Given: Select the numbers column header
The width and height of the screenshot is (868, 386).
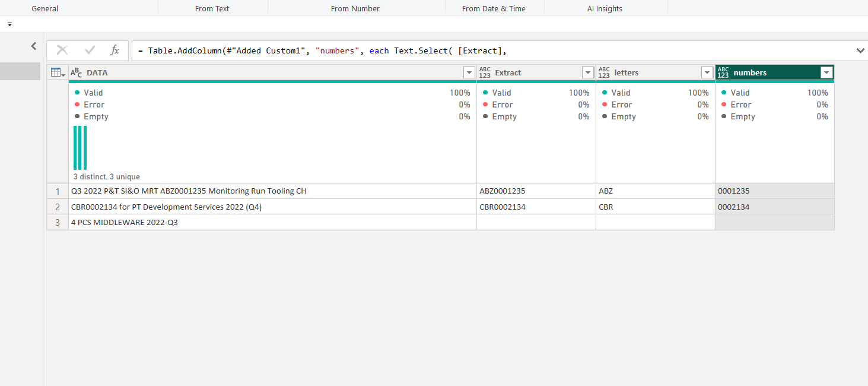Looking at the screenshot, I should point(775,72).
